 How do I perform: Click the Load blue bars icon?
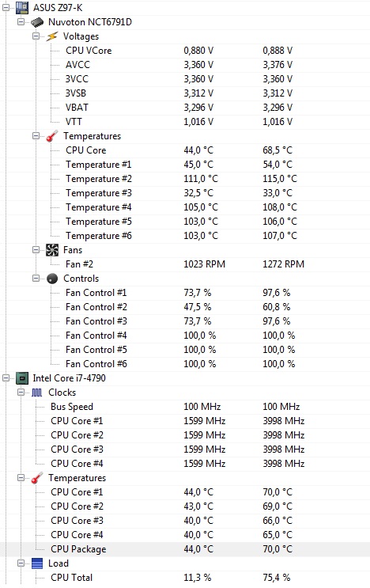(37, 563)
